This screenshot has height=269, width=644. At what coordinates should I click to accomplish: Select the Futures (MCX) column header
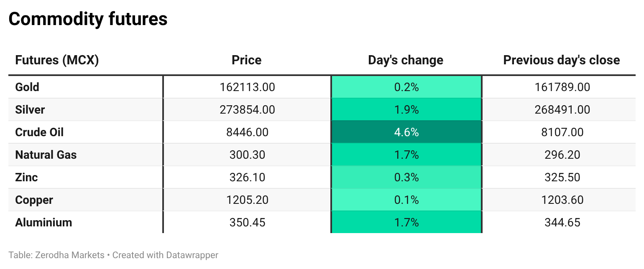point(57,60)
